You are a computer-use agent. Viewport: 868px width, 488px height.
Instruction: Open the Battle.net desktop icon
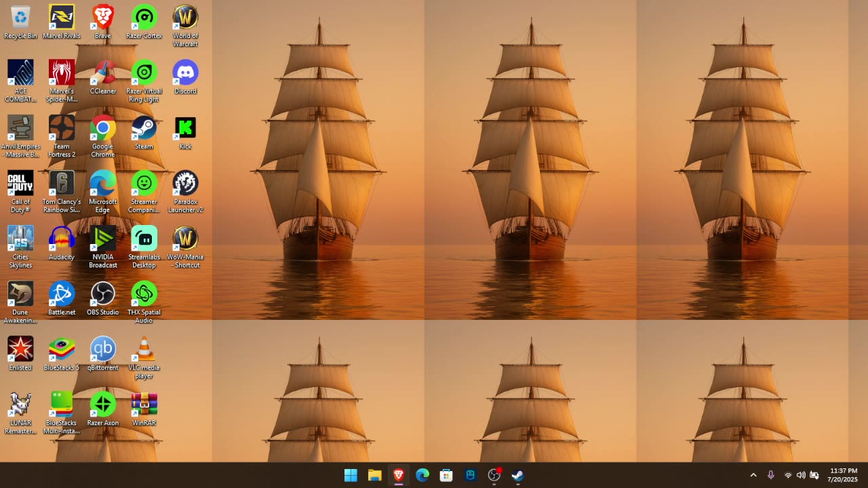(x=62, y=298)
